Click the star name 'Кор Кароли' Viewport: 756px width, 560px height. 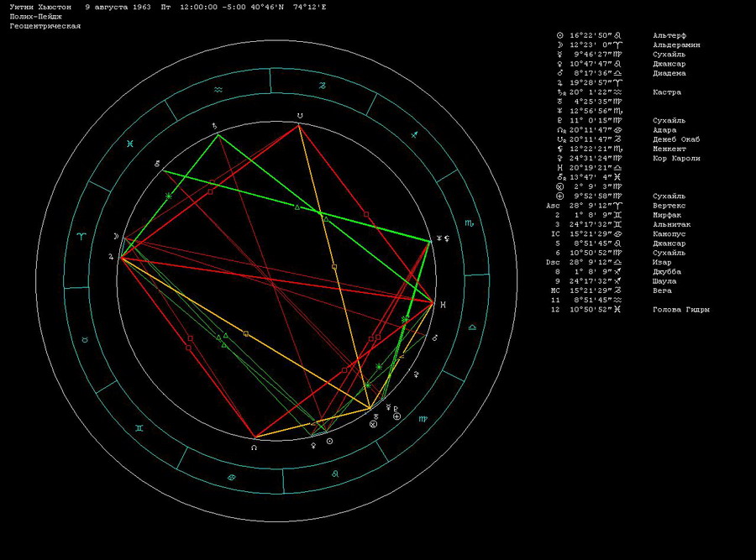676,158
